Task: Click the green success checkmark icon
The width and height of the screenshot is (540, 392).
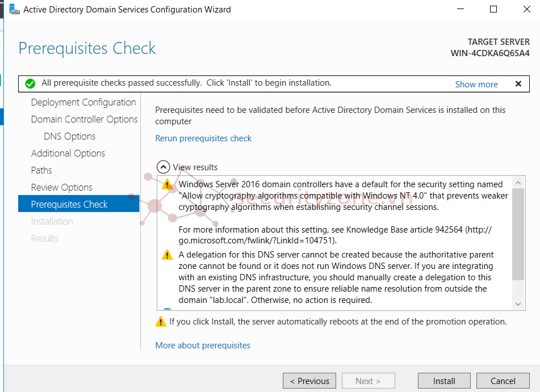Action: click(x=30, y=83)
